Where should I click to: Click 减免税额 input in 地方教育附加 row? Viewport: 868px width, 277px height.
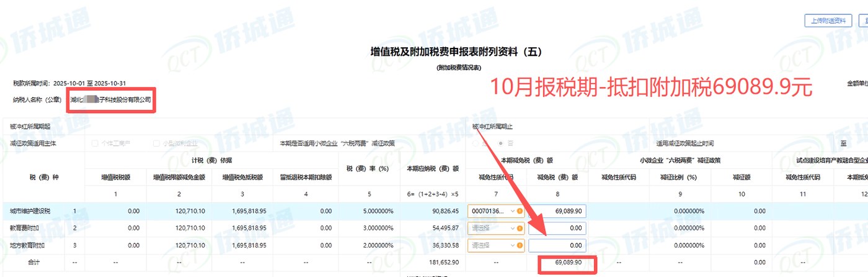[557, 245]
